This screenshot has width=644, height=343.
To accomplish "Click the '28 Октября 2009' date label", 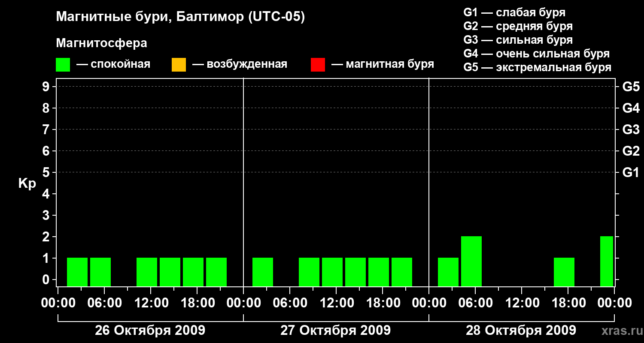I will point(521,331).
